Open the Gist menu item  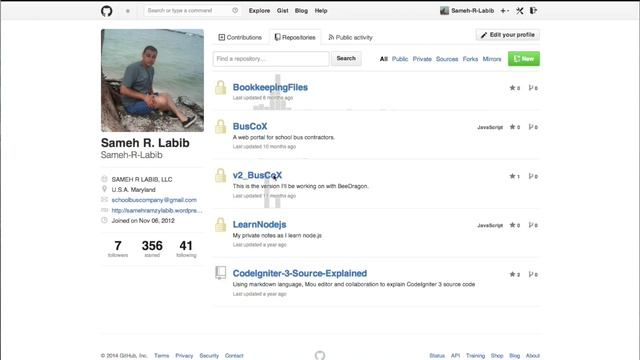282,11
